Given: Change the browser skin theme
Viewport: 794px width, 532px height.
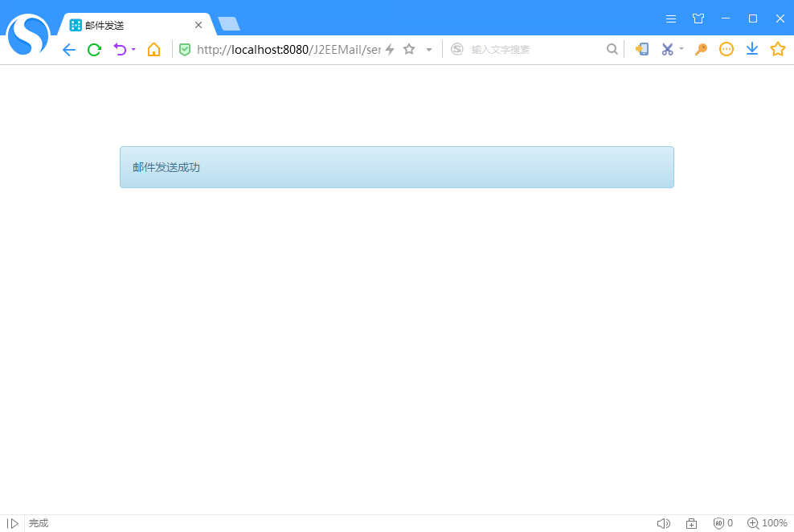Looking at the screenshot, I should tap(698, 18).
